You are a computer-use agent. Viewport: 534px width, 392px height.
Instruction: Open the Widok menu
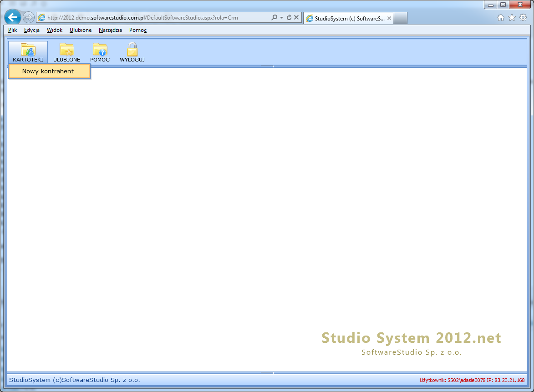pos(55,30)
